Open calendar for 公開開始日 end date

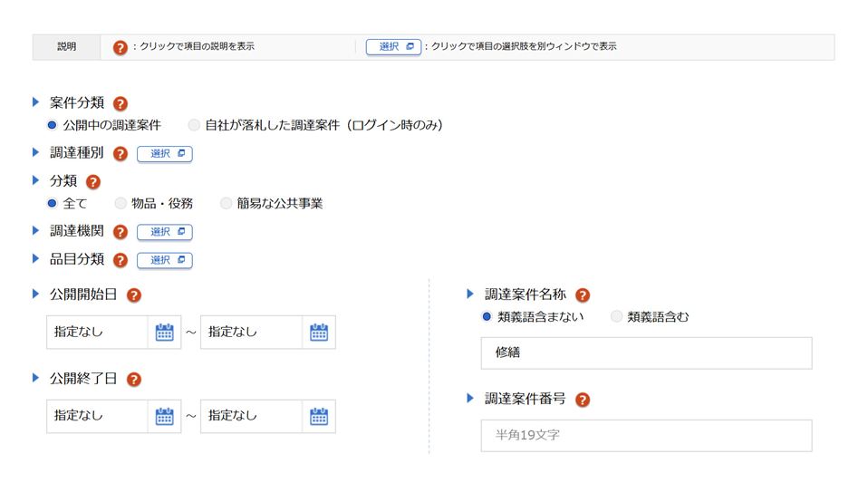(x=319, y=332)
